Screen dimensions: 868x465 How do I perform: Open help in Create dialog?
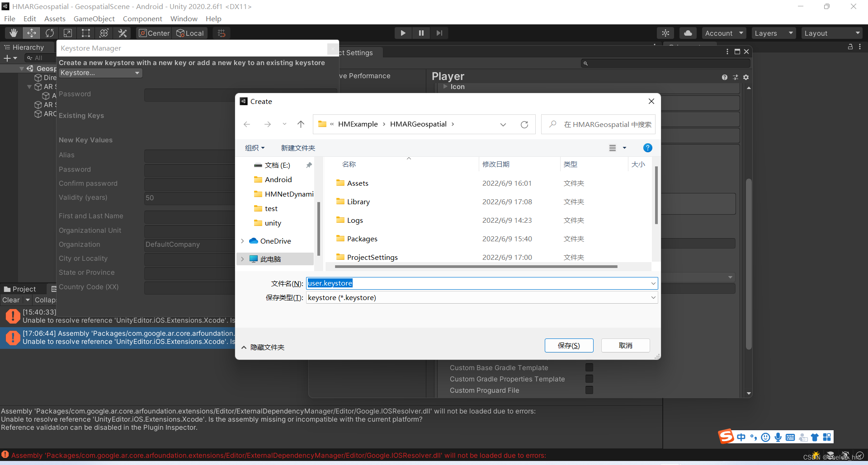click(x=647, y=148)
